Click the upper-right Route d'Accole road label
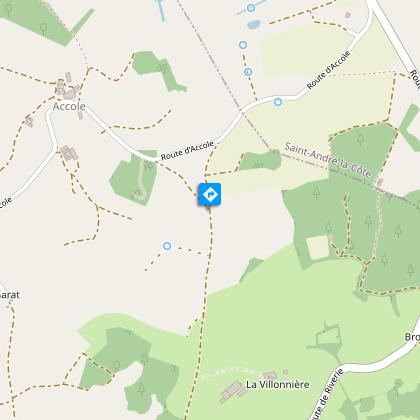This screenshot has height=420, width=420. coord(329,70)
